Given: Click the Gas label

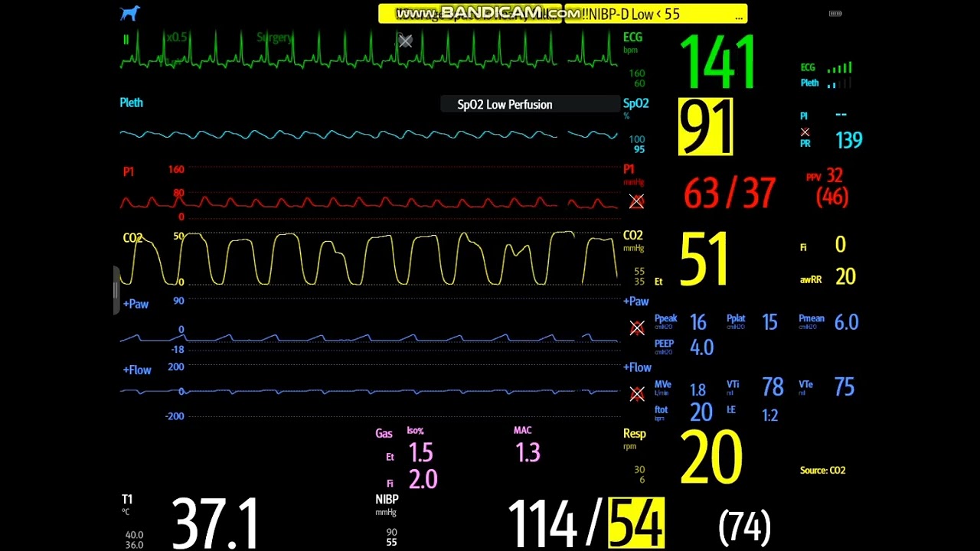Looking at the screenshot, I should [x=384, y=434].
